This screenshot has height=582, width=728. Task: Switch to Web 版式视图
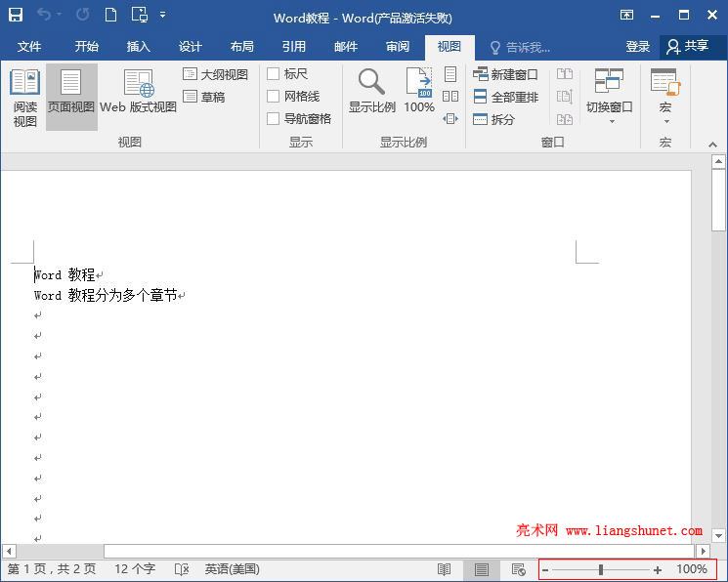[x=138, y=92]
